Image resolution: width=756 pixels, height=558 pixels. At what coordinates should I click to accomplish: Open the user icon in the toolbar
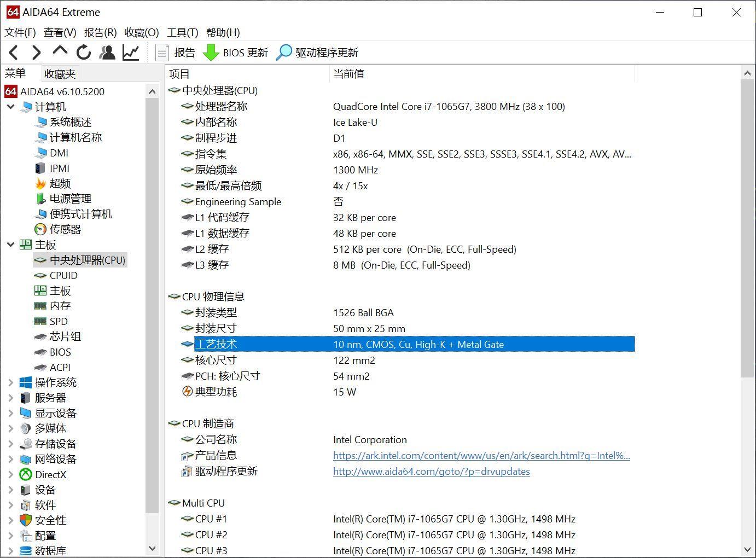[x=107, y=53]
